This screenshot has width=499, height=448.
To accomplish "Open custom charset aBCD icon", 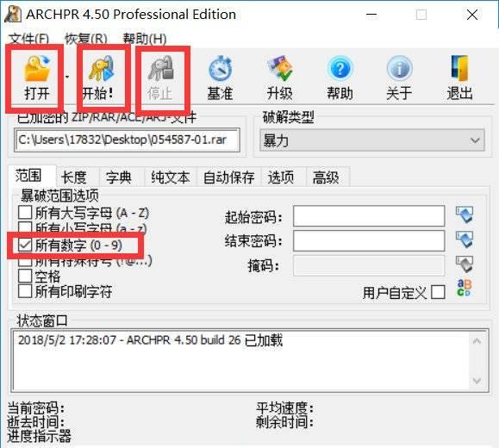I will click(x=464, y=288).
